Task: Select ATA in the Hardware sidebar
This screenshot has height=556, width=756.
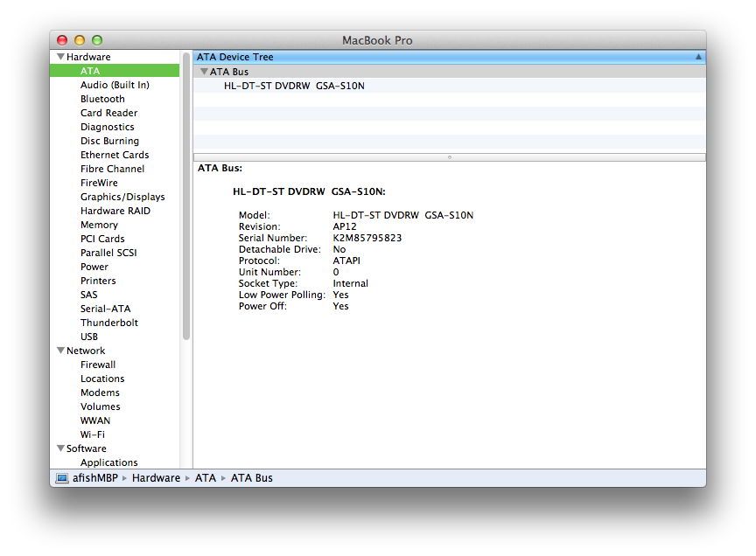Action: tap(115, 71)
